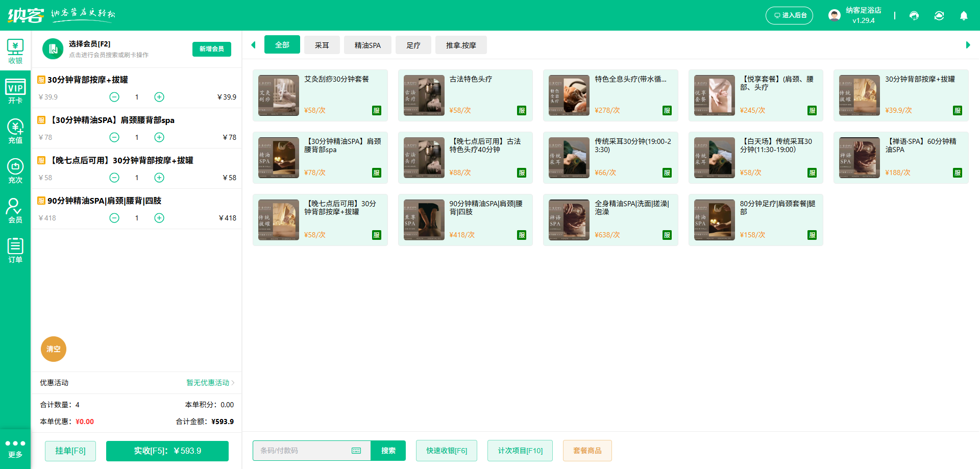Open the 更多 three-dot menu at bottom left
The width and height of the screenshot is (980, 469).
[x=15, y=448]
